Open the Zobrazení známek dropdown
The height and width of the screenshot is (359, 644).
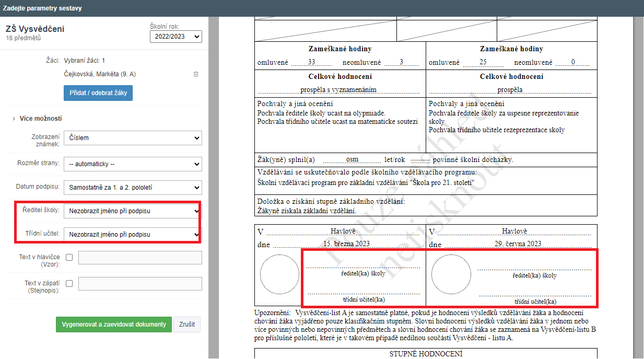[133, 138]
